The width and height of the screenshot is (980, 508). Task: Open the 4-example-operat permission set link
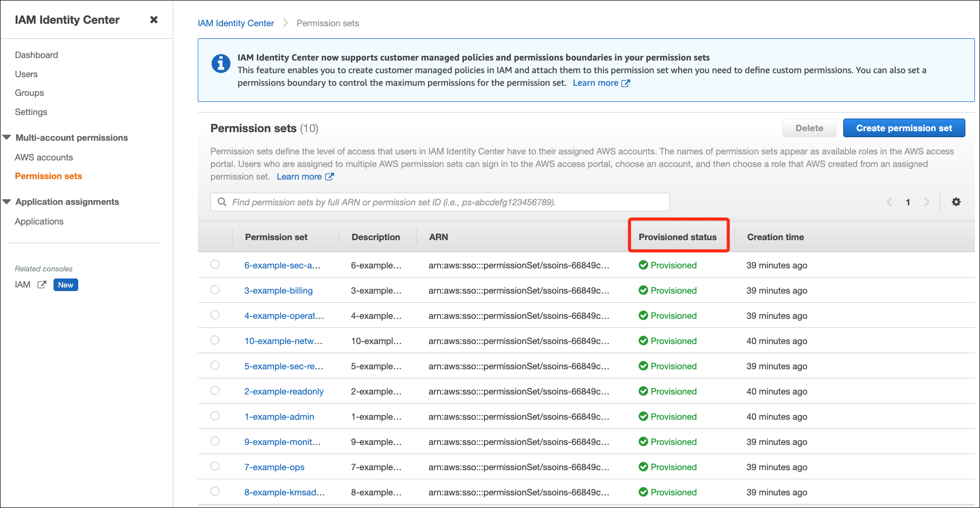[284, 316]
